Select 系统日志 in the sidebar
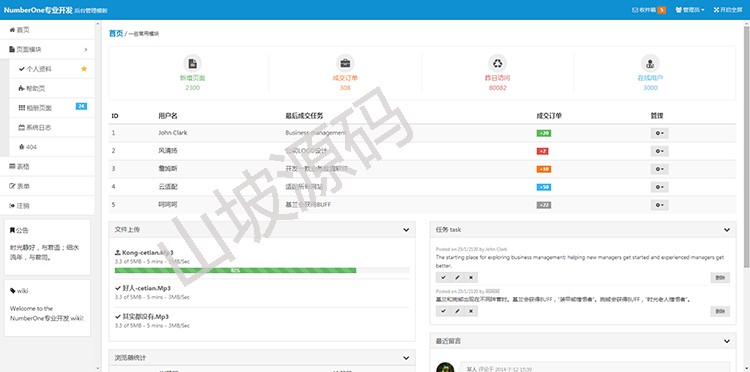Image resolution: width=750 pixels, height=372 pixels. click(52, 128)
